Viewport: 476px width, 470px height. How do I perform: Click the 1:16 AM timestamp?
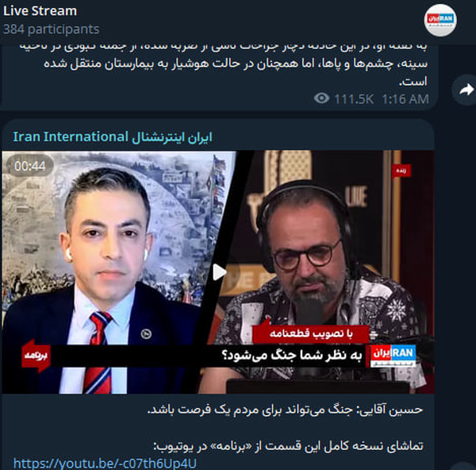[x=405, y=99]
